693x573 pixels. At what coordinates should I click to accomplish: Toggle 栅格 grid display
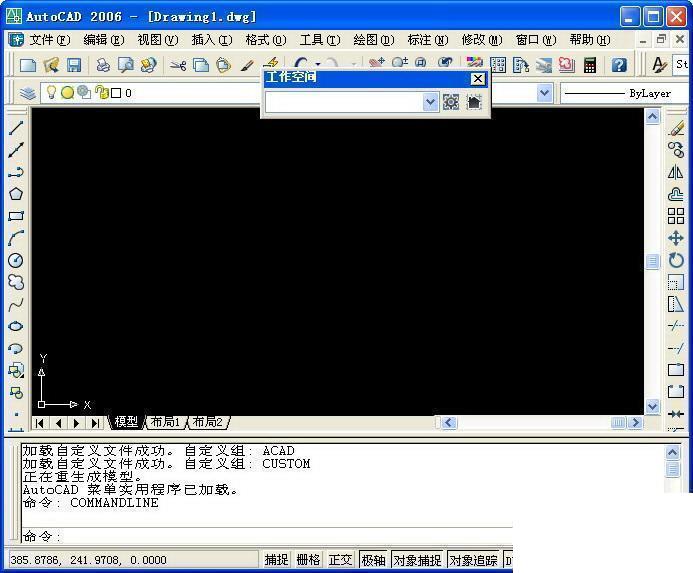pyautogui.click(x=308, y=560)
